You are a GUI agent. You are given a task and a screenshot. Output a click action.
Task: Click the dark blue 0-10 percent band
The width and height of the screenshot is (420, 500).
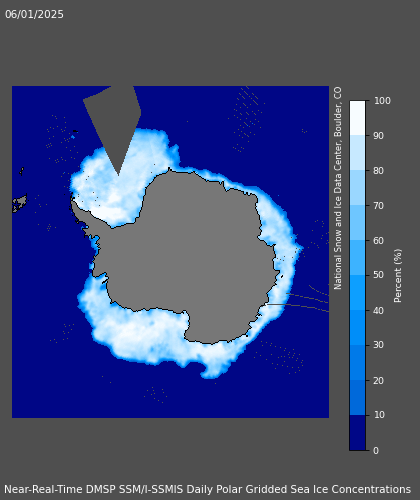click(x=357, y=432)
